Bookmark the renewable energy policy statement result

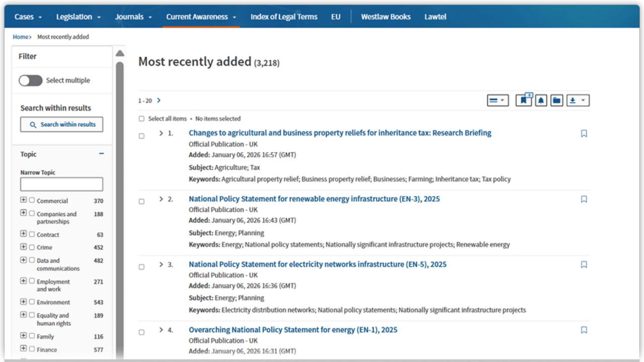(x=584, y=199)
